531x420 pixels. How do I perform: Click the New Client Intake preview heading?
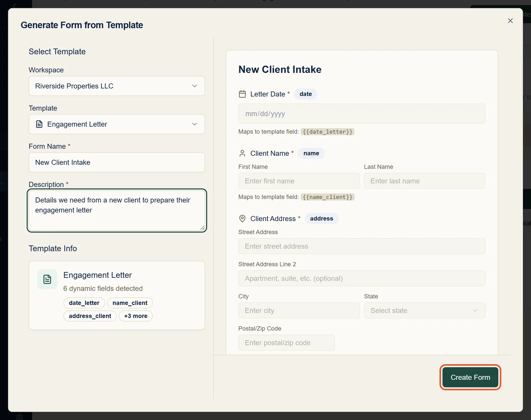tap(280, 70)
